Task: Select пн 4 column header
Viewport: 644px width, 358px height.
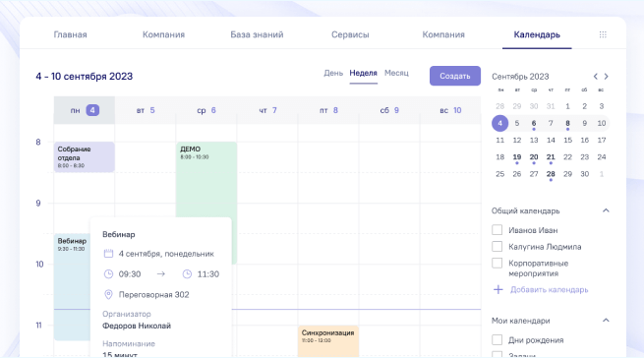Action: pyautogui.click(x=85, y=110)
